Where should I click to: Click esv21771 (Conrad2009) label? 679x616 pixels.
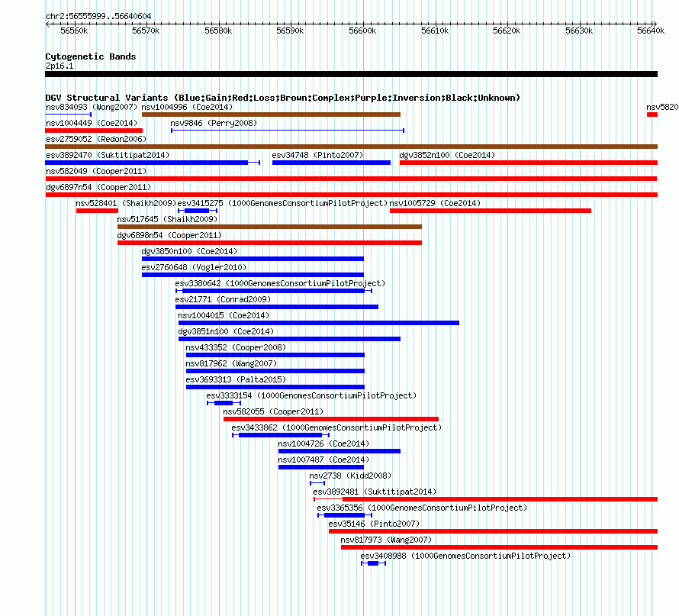[223, 299]
